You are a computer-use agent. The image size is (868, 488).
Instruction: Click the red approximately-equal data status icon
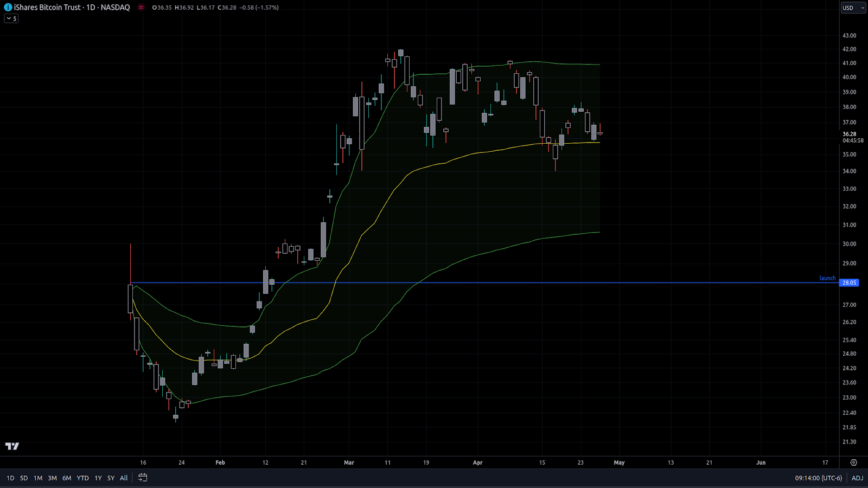tap(141, 8)
